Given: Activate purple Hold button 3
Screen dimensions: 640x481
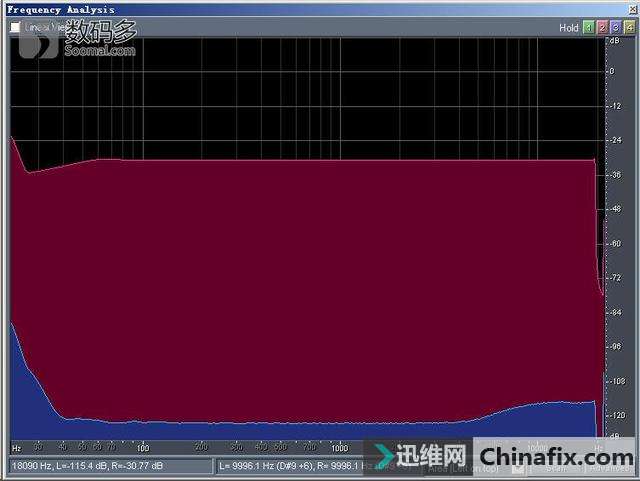Looking at the screenshot, I should (x=616, y=27).
